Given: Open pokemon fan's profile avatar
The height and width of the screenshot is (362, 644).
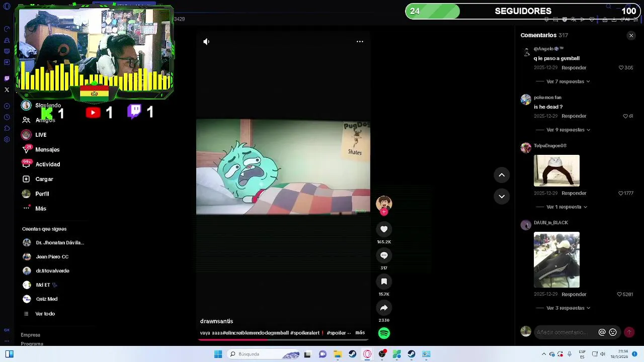Looking at the screenshot, I should click(x=526, y=100).
